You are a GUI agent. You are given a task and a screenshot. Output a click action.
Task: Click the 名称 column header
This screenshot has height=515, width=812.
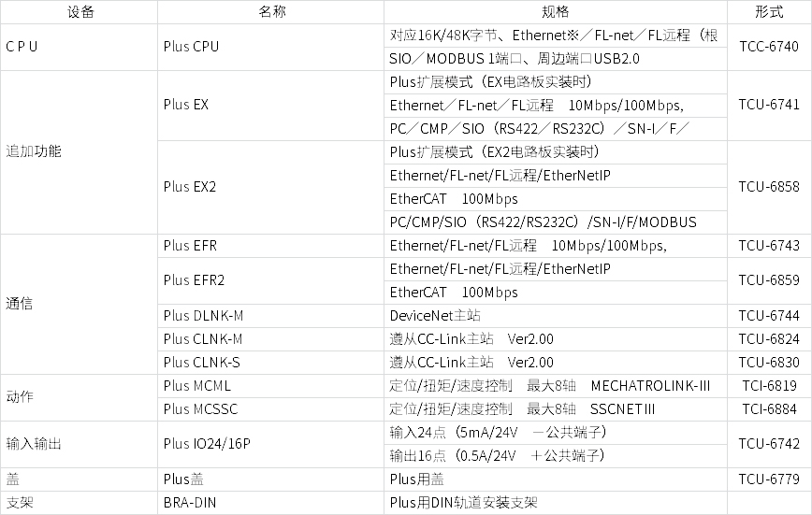tap(270, 12)
